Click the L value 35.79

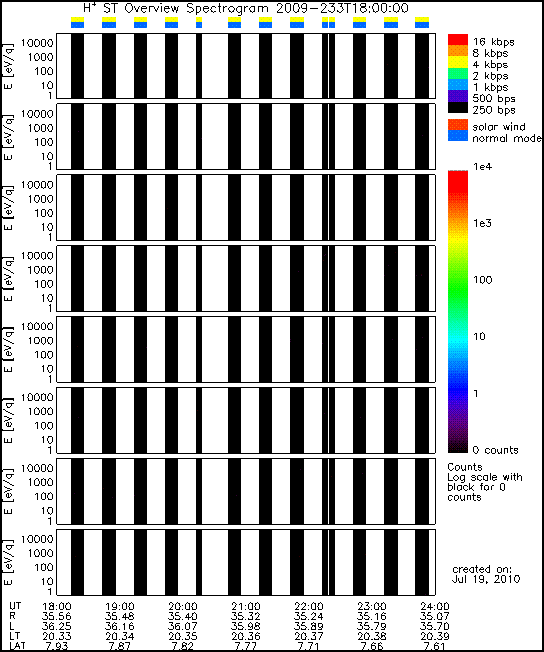pyautogui.click(x=372, y=626)
